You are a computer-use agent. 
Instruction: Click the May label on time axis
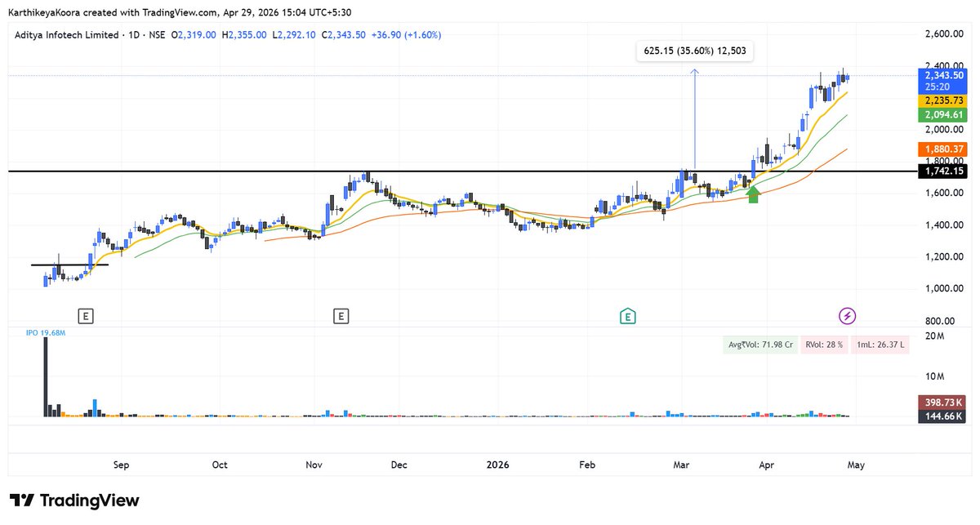(856, 465)
